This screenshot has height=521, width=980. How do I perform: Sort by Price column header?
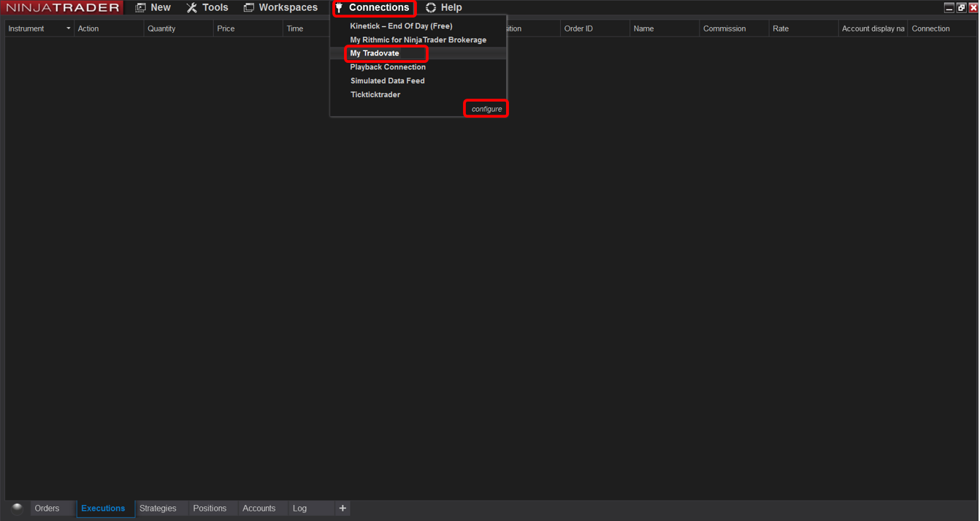(x=248, y=28)
